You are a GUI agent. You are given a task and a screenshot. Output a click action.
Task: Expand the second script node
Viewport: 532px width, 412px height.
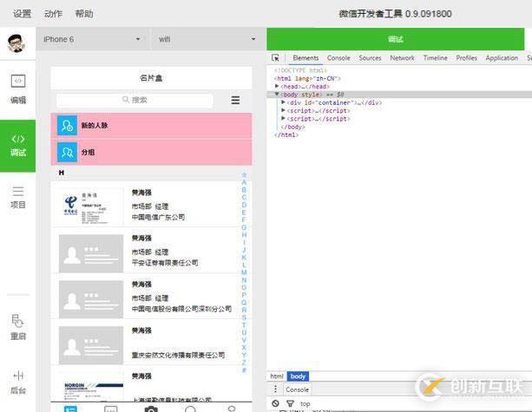pyautogui.click(x=283, y=118)
